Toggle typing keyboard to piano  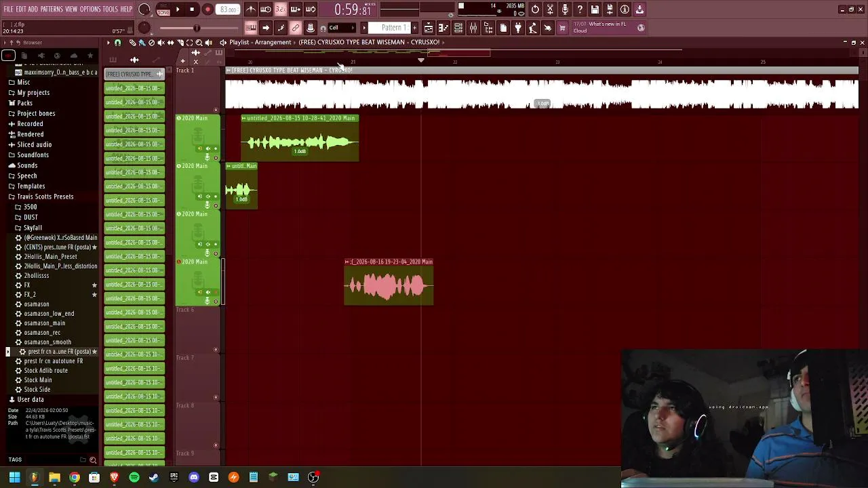pos(251,28)
